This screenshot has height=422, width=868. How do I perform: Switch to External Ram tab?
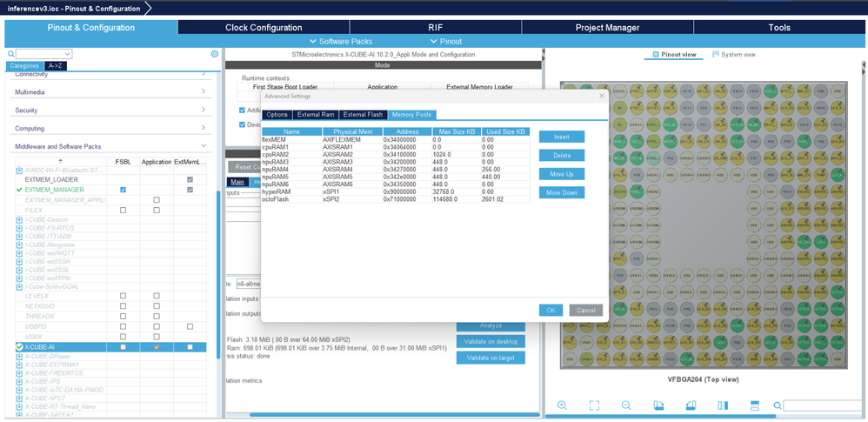click(x=316, y=115)
